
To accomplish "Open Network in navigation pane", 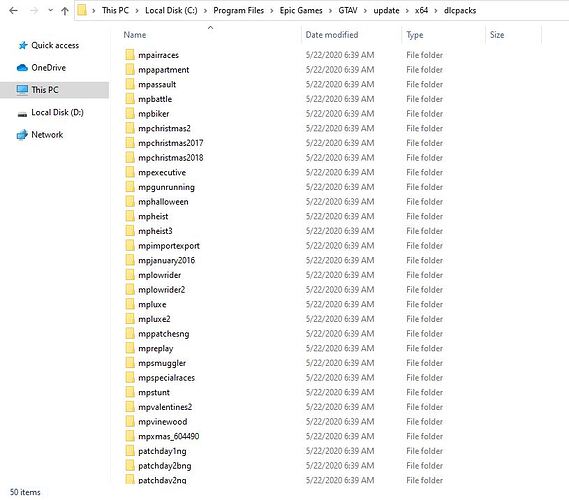I will (47, 135).
